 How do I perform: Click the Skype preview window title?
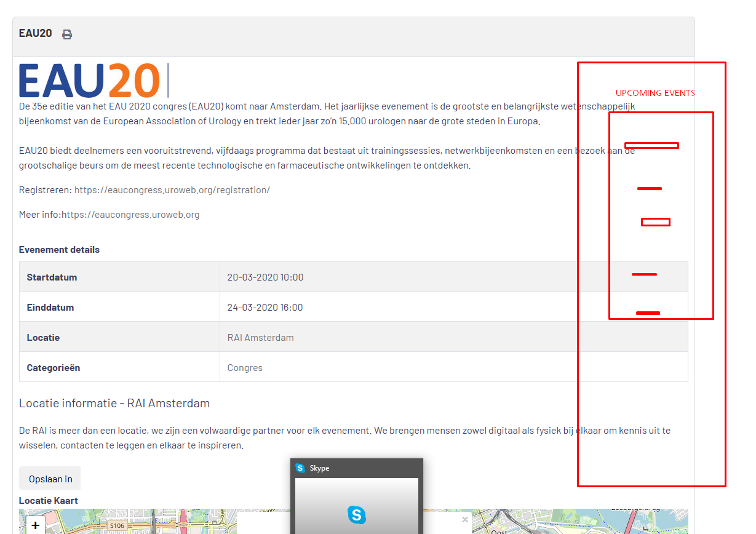320,468
